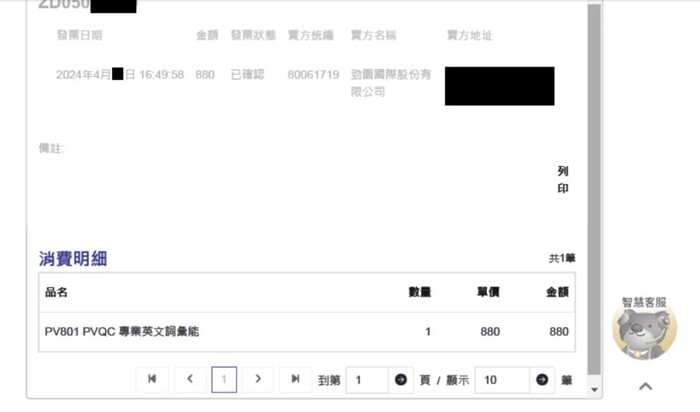Jump to the last page of results

295,379
